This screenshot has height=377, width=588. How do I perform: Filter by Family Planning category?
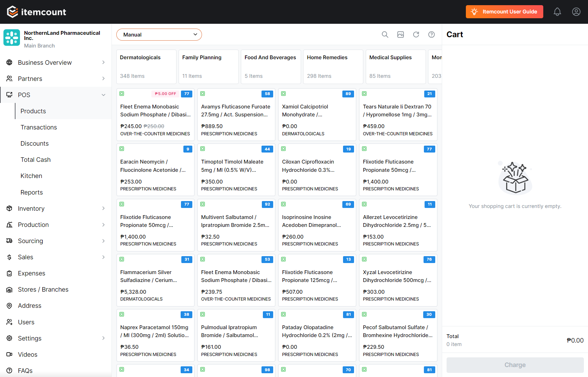click(209, 67)
